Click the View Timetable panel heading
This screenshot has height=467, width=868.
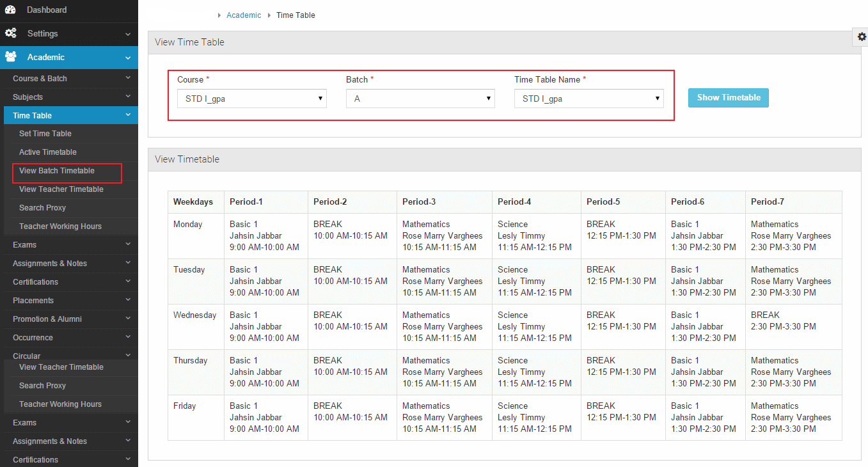pos(187,159)
